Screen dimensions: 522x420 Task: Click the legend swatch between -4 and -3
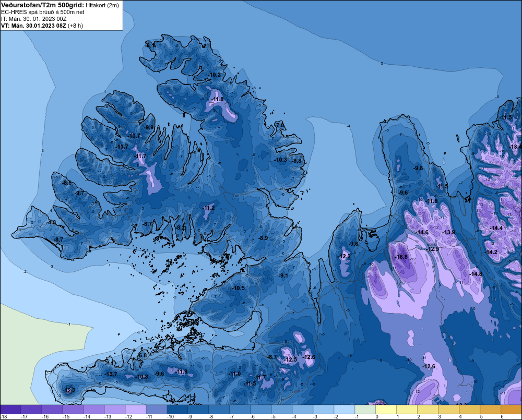pos(303,410)
